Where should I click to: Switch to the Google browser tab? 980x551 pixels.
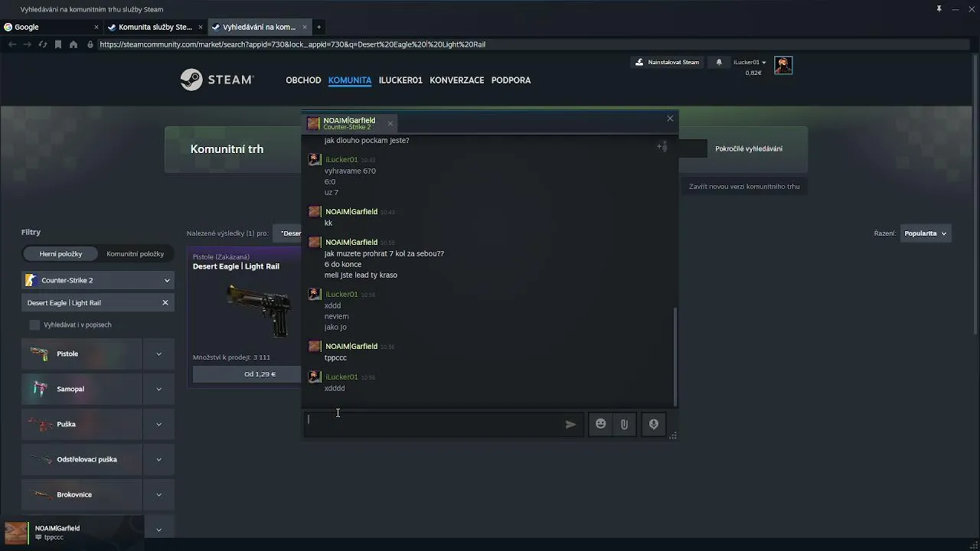point(51,27)
